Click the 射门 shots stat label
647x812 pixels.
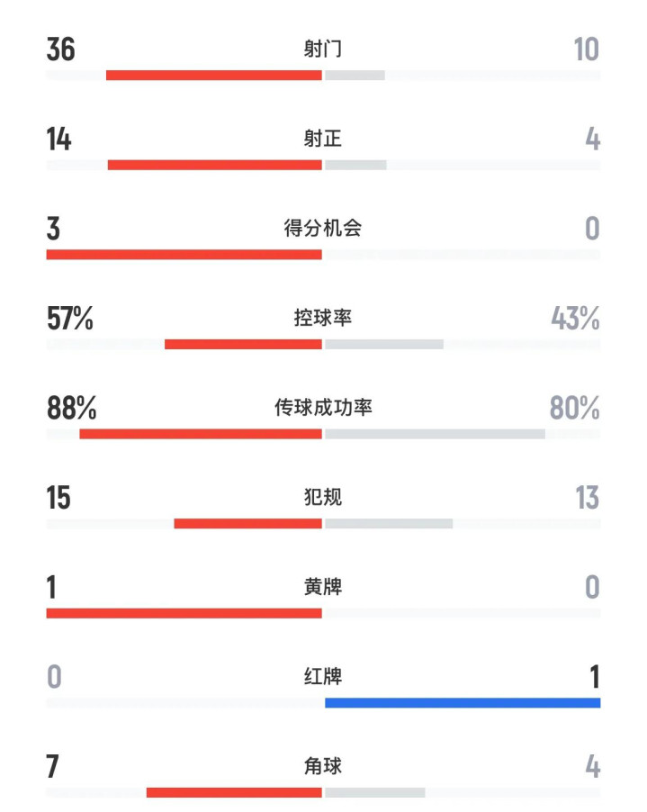click(322, 49)
